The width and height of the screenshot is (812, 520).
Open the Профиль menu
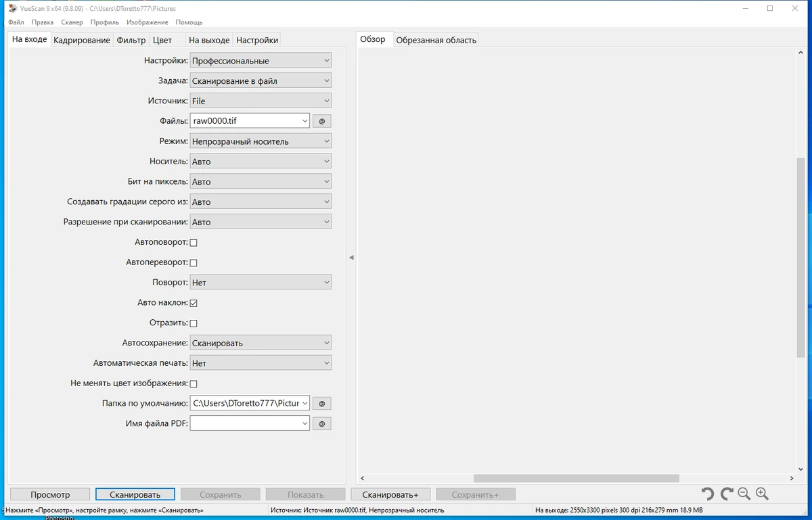tap(105, 22)
